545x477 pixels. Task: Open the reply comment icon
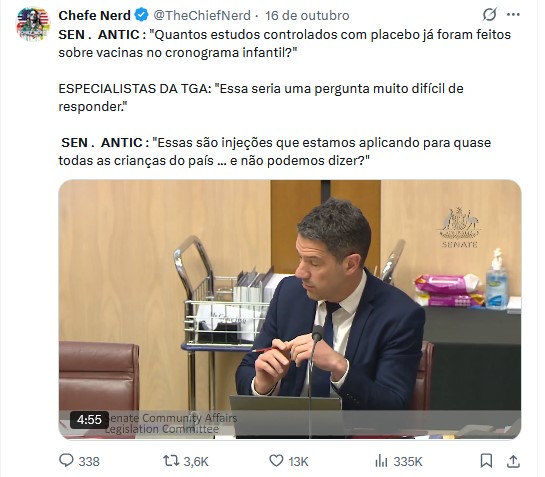coord(66,461)
